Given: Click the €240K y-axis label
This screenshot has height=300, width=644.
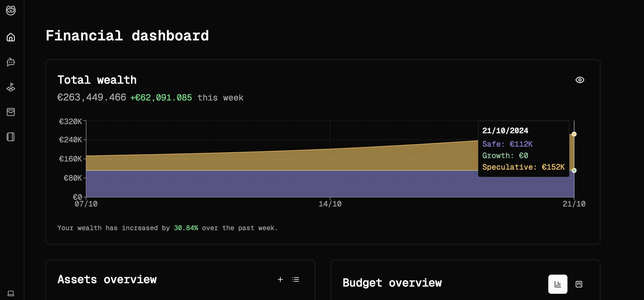Looking at the screenshot, I should coord(70,140).
